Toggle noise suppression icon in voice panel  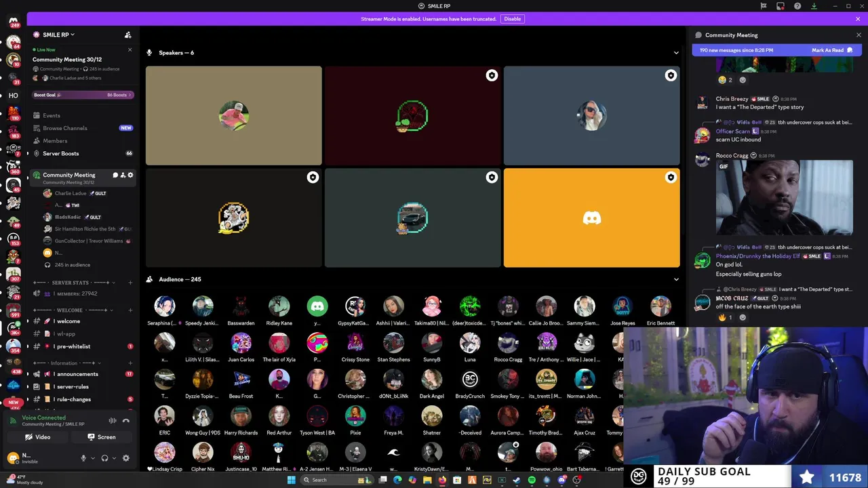pos(113,421)
